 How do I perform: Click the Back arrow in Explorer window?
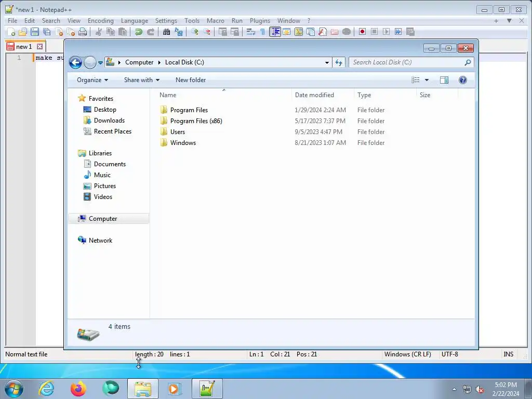point(75,62)
